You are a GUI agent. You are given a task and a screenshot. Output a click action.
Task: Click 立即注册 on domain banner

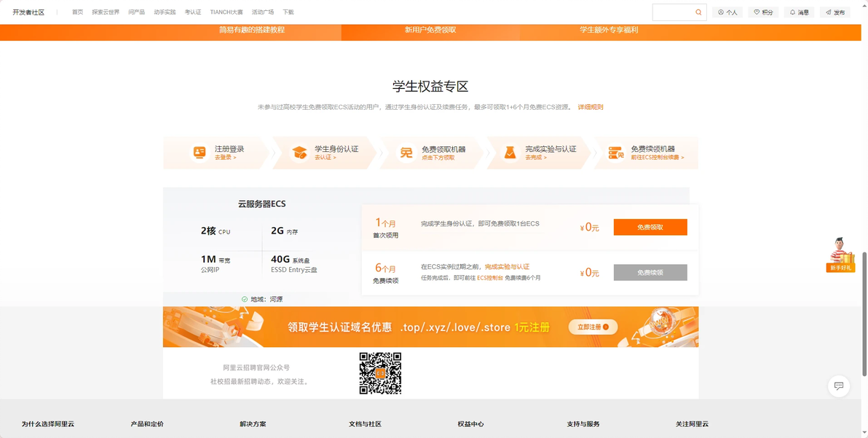click(x=593, y=327)
